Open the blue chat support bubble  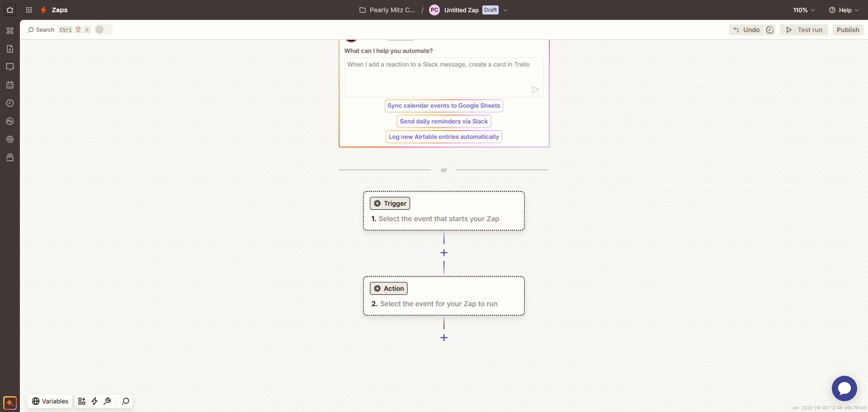coord(844,388)
